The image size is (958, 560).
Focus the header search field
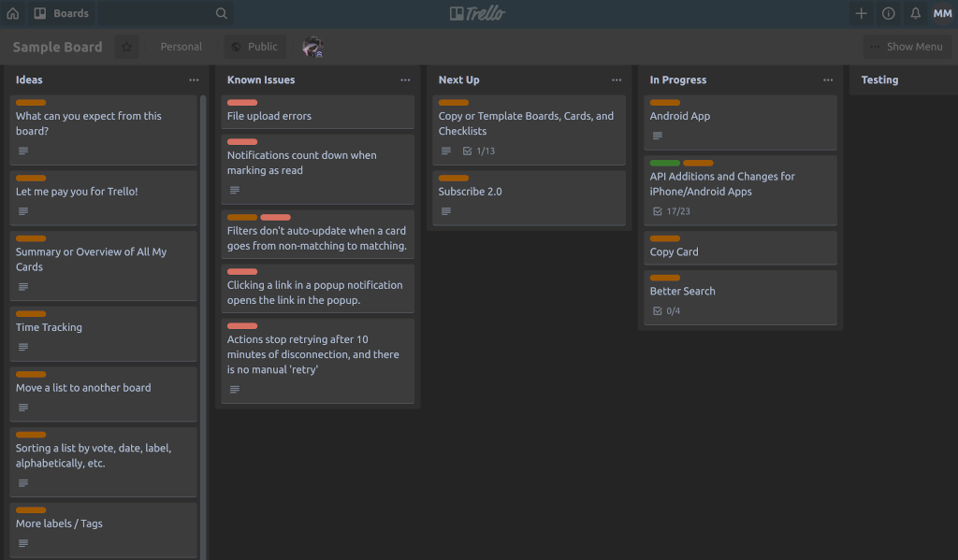pos(166,13)
